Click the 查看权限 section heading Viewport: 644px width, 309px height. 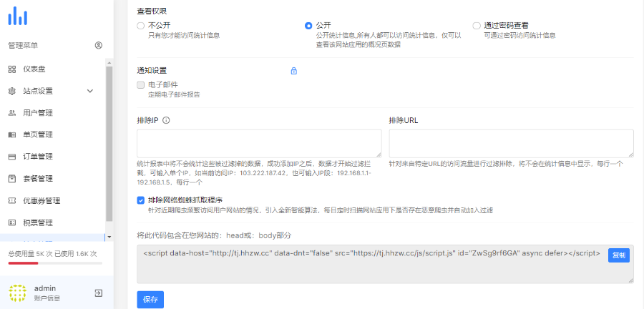152,11
